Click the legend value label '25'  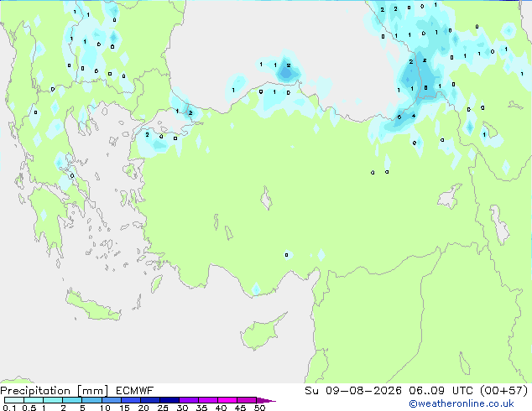[163, 408]
